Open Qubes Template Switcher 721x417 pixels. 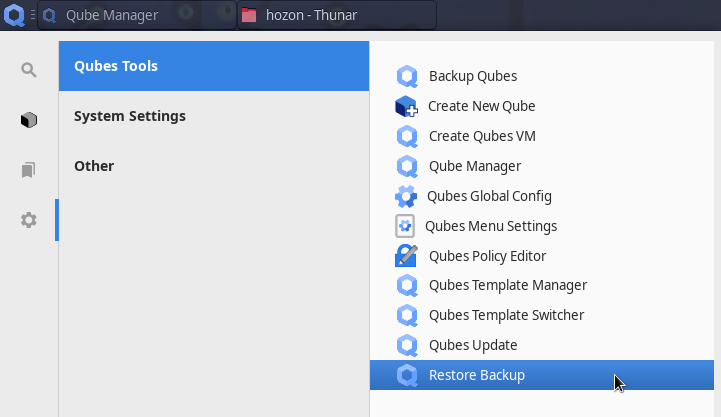pyautogui.click(x=542, y=315)
